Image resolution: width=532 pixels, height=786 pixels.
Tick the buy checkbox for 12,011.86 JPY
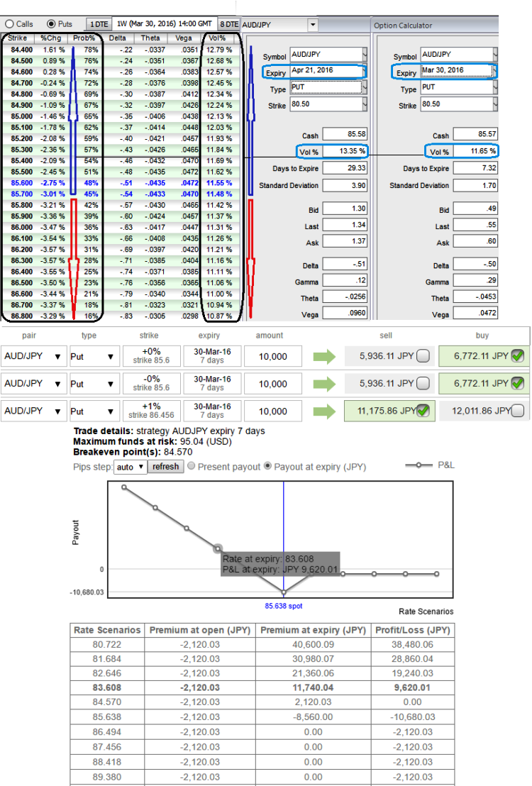pyautogui.click(x=518, y=411)
